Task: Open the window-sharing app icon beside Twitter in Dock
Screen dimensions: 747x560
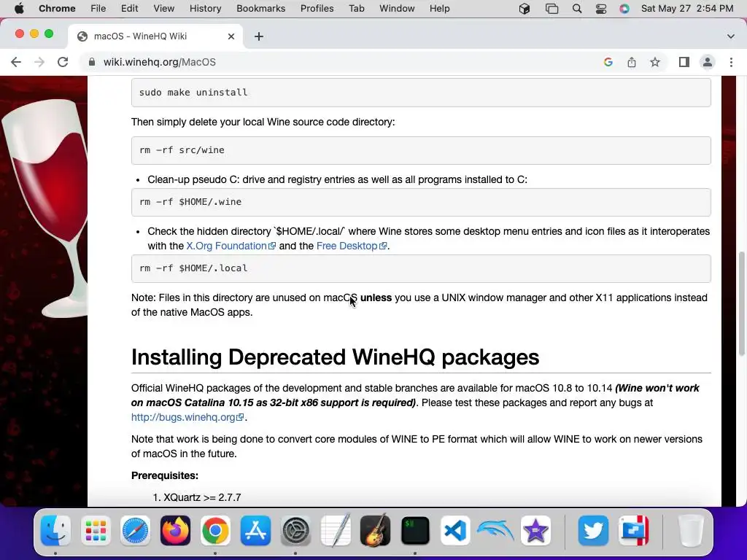Action: click(634, 531)
